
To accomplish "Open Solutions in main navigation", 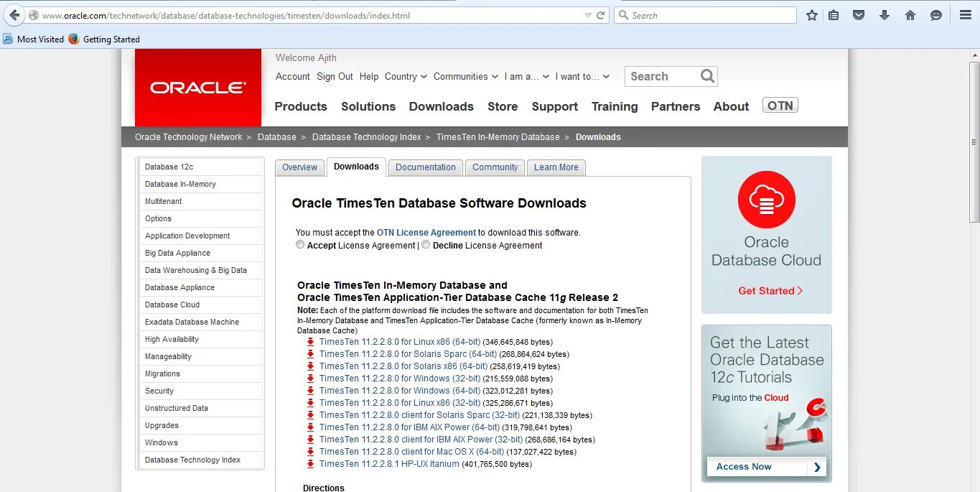I will (368, 106).
